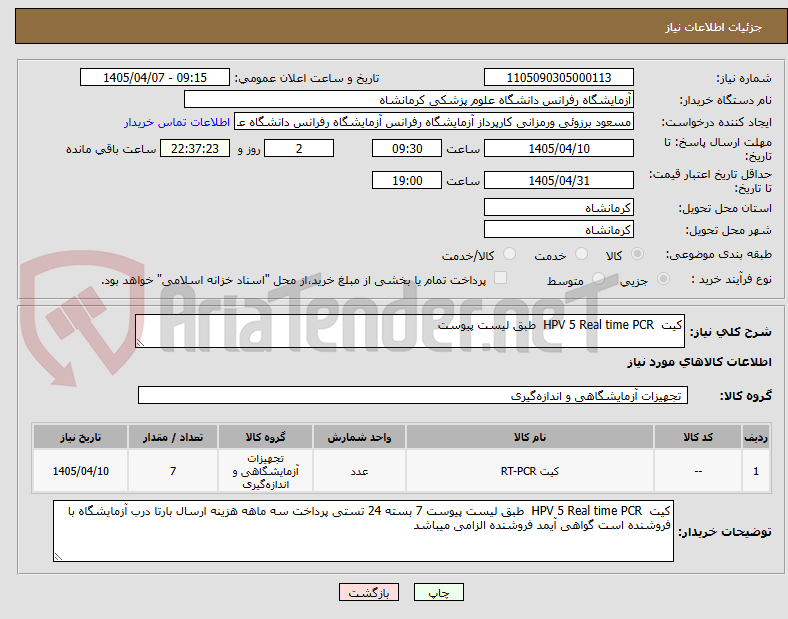Viewport: 788px width, 619px height.
Task: Click the گروه کالا field
Action: pyautogui.click(x=413, y=395)
